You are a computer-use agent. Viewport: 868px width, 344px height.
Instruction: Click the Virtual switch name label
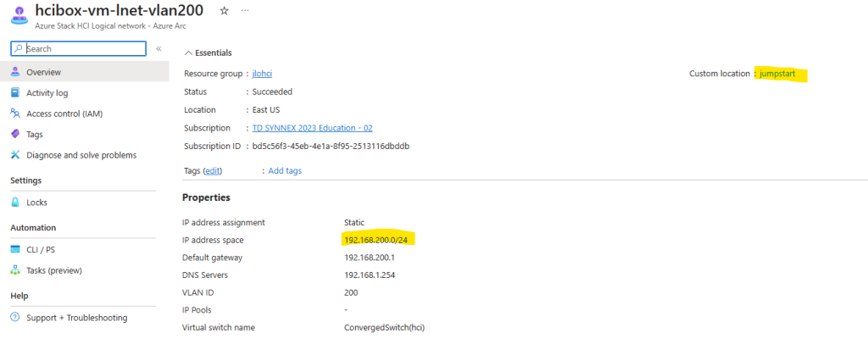pos(219,327)
